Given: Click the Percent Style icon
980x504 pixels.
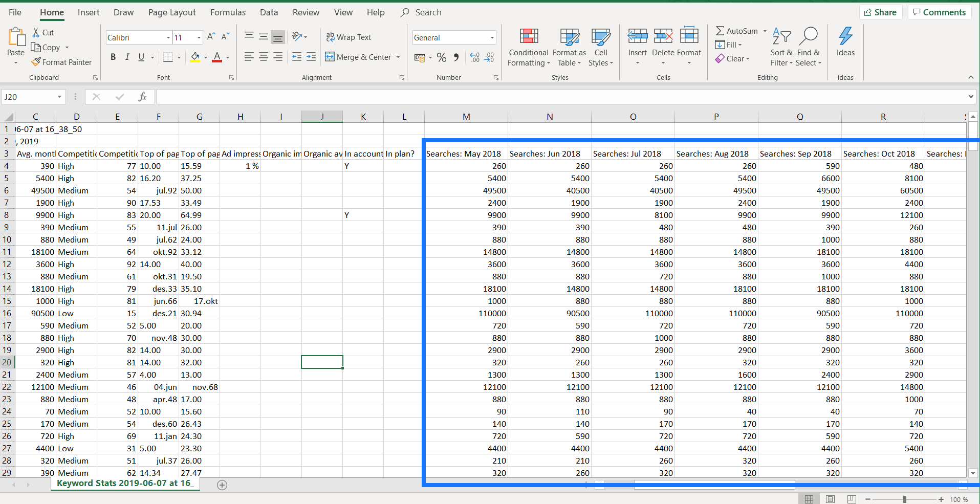Looking at the screenshot, I should click(x=441, y=57).
